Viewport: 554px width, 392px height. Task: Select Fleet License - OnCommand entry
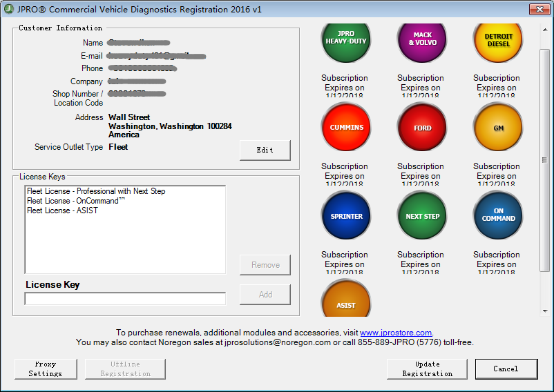pos(76,201)
